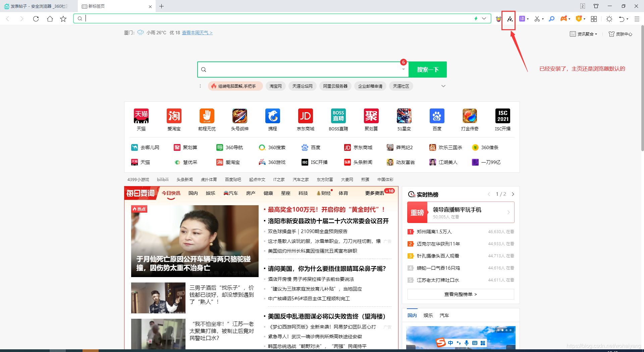
Task: Select the scissors screenshot tool
Action: (x=537, y=19)
